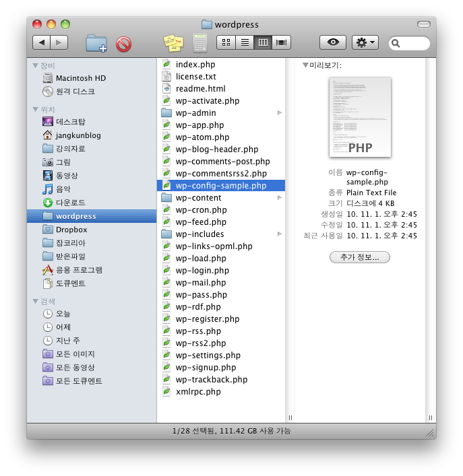Open the 잡코리아 sidebar folder
This screenshot has height=476, width=463.
point(92,243)
